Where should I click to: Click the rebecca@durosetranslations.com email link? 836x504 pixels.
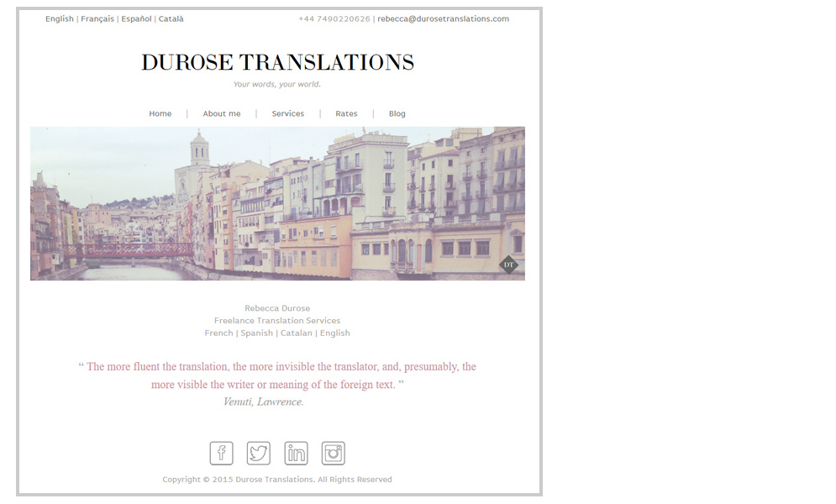(x=443, y=18)
